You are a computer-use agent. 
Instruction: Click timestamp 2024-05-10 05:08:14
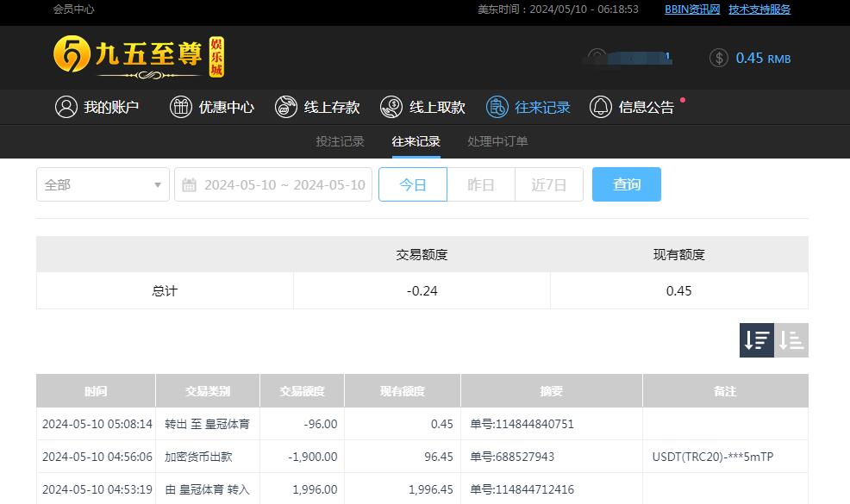(97, 424)
